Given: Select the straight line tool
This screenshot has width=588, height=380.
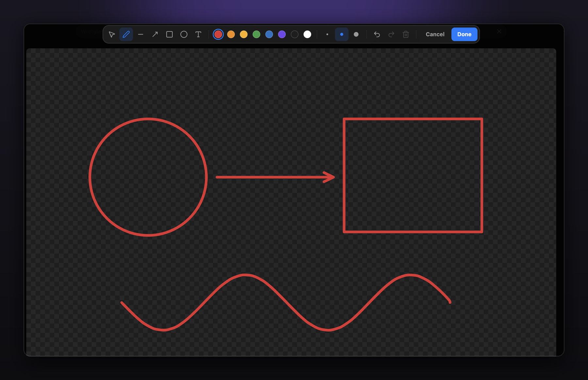Looking at the screenshot, I should tap(140, 34).
